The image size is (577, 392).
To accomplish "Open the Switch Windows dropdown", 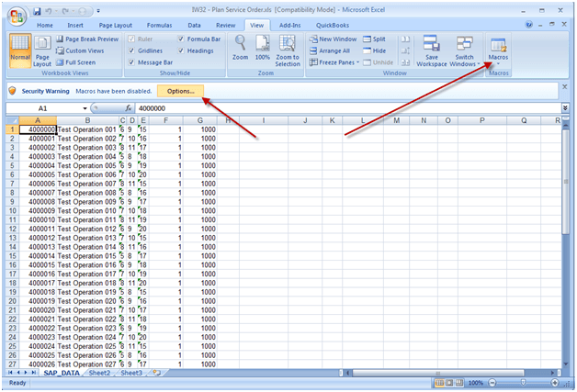I will [x=464, y=51].
